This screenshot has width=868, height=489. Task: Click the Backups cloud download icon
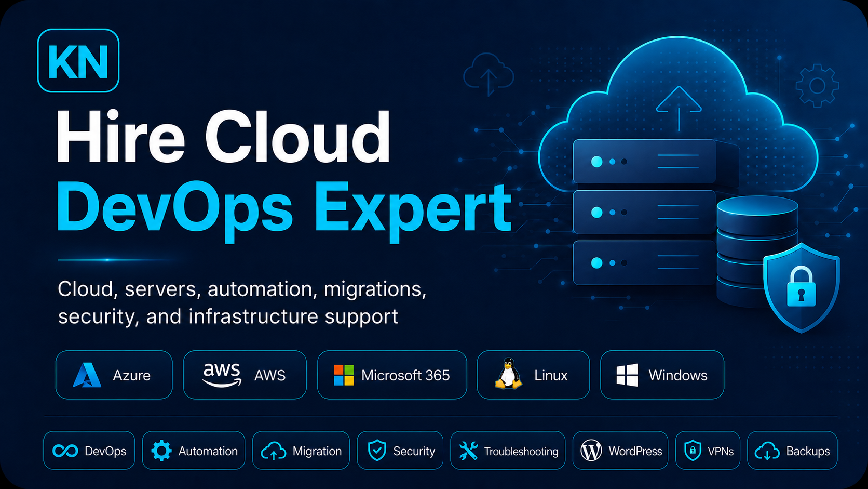click(x=767, y=451)
